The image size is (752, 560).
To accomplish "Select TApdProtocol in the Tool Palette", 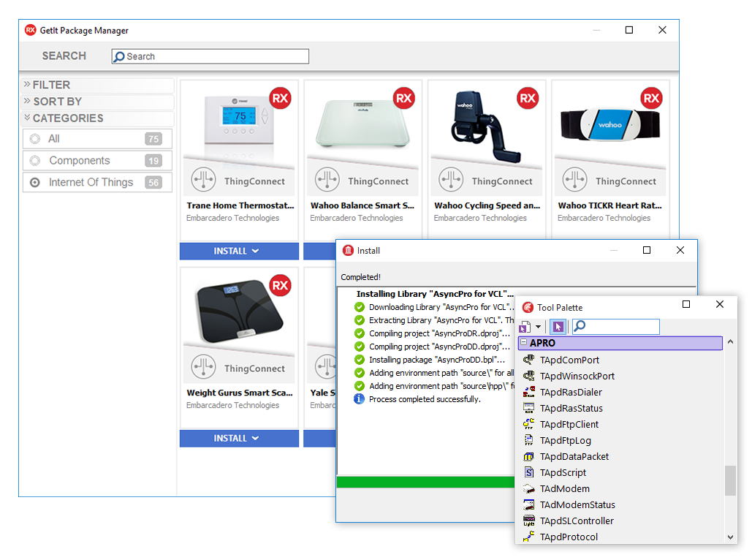I will coord(569,537).
